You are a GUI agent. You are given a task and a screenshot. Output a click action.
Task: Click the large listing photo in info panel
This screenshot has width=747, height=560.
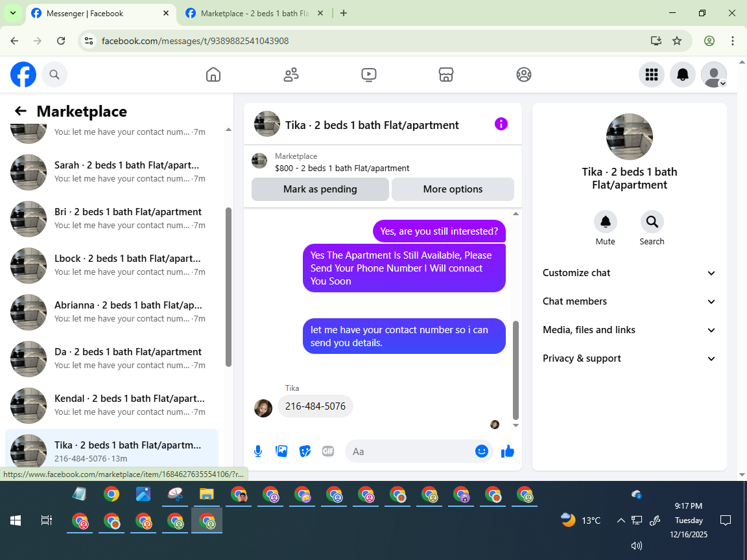pyautogui.click(x=630, y=137)
